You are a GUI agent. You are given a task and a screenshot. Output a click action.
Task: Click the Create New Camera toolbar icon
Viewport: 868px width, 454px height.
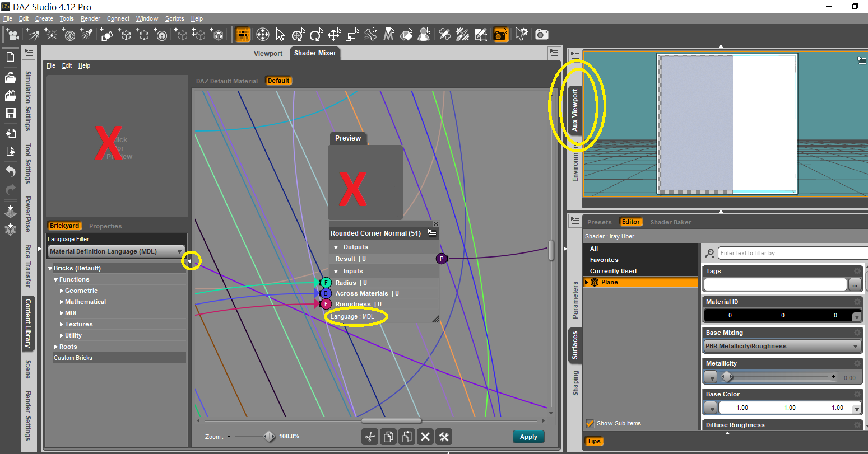pos(12,35)
